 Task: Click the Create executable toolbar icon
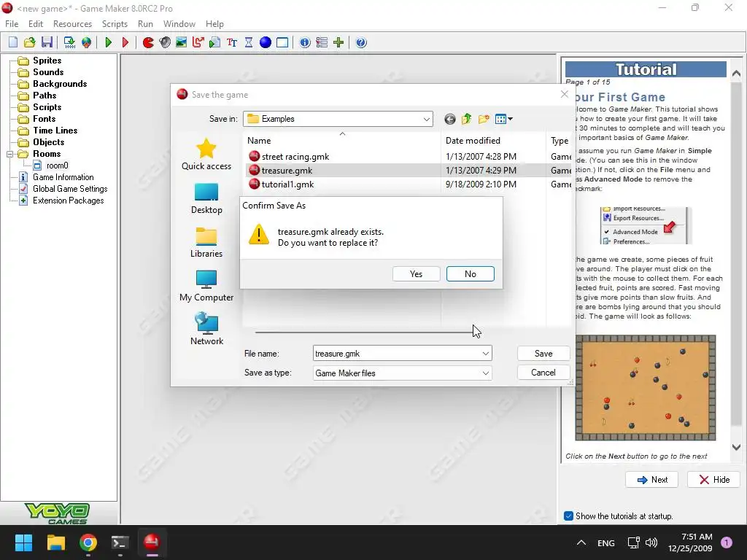(69, 42)
